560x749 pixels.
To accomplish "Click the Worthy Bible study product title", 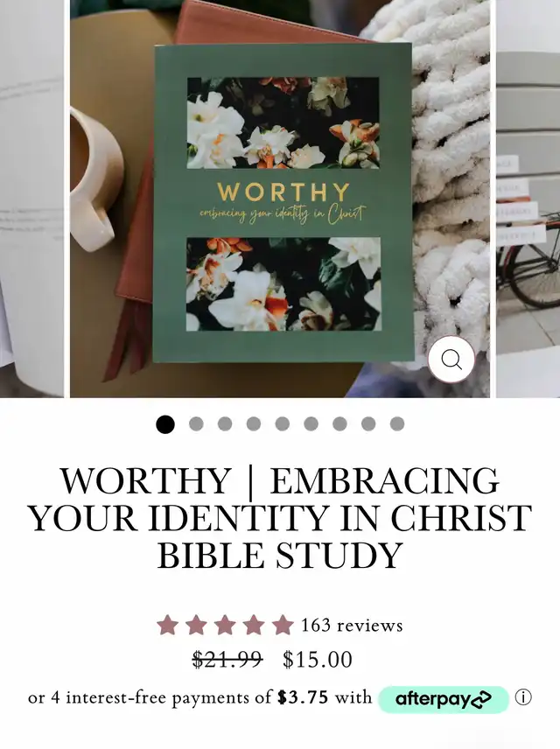I will tap(280, 518).
